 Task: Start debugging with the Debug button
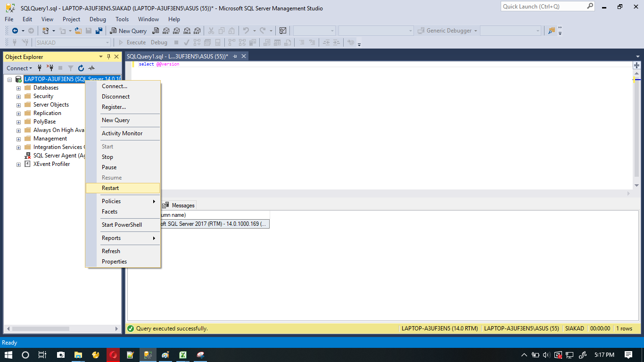pyautogui.click(x=159, y=42)
